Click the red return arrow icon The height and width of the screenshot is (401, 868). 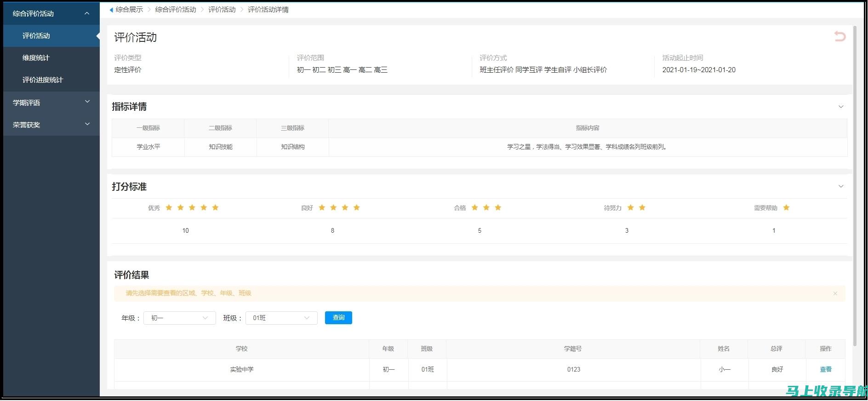[840, 36]
